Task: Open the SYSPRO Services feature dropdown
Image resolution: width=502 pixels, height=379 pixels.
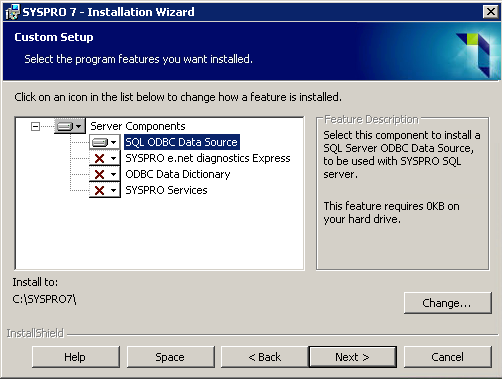Action: (x=105, y=190)
